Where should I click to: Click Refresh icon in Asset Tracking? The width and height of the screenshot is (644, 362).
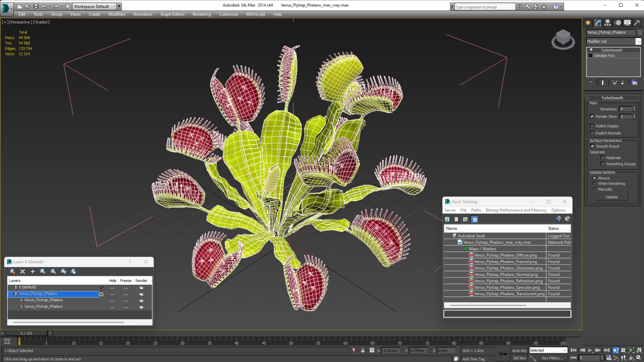[447, 219]
